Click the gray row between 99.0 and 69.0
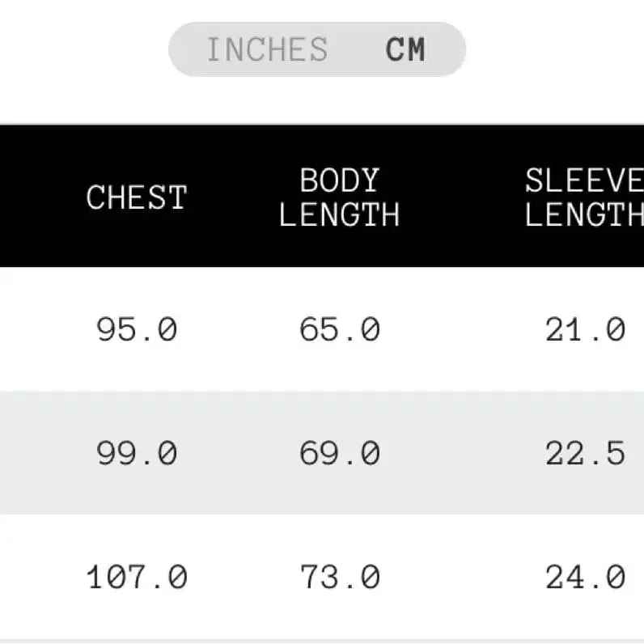The width and height of the screenshot is (644, 644). click(238, 454)
